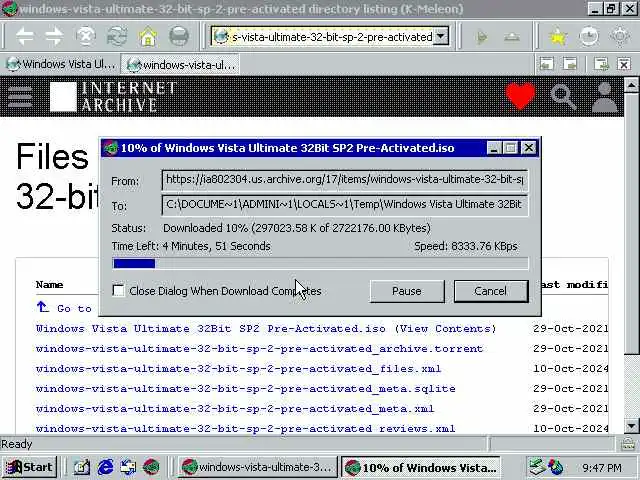Image resolution: width=640 pixels, height=480 pixels.
Task: Reload the page with the Refresh icon
Action: [x=117, y=37]
